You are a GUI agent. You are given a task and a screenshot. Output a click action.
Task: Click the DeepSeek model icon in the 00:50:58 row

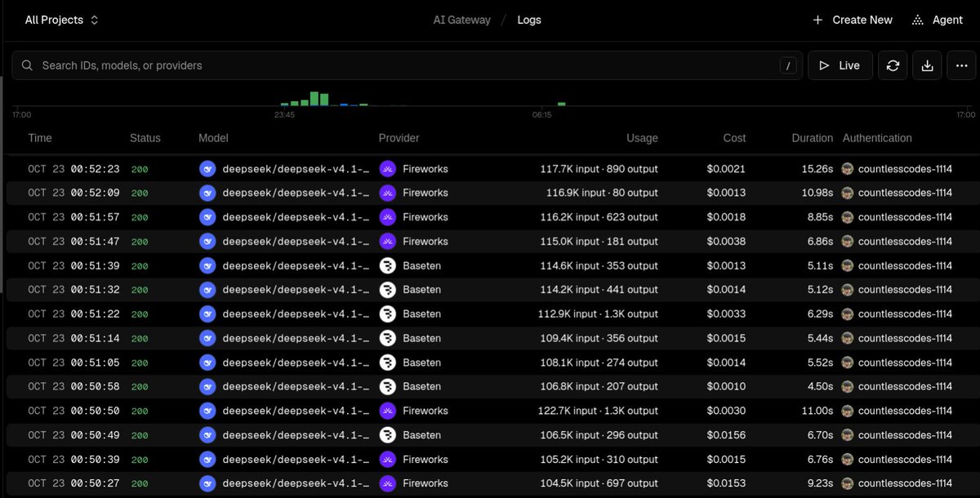pos(207,386)
